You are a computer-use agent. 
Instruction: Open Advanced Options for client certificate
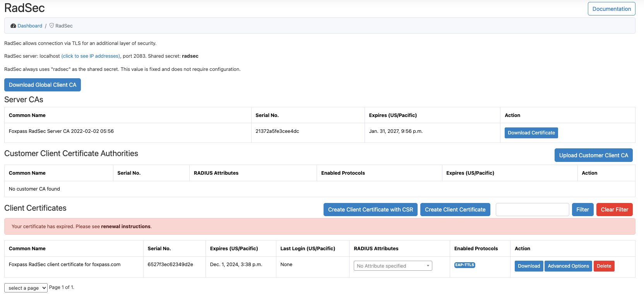point(568,266)
